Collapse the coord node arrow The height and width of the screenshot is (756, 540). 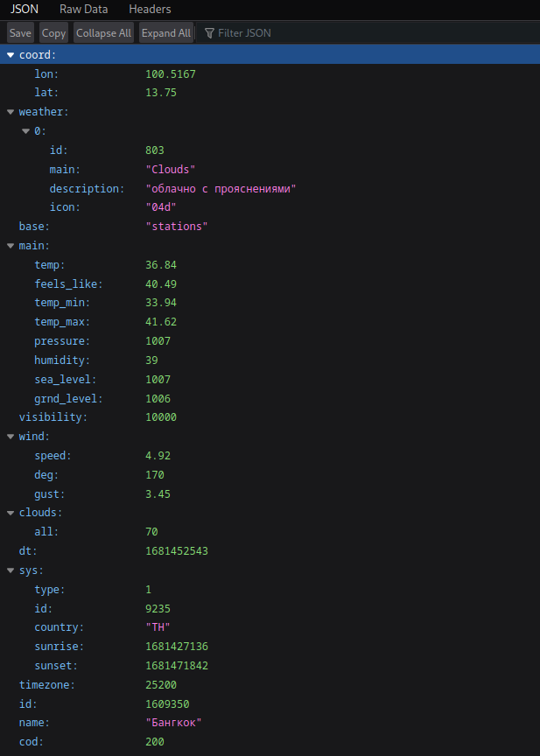click(11, 55)
